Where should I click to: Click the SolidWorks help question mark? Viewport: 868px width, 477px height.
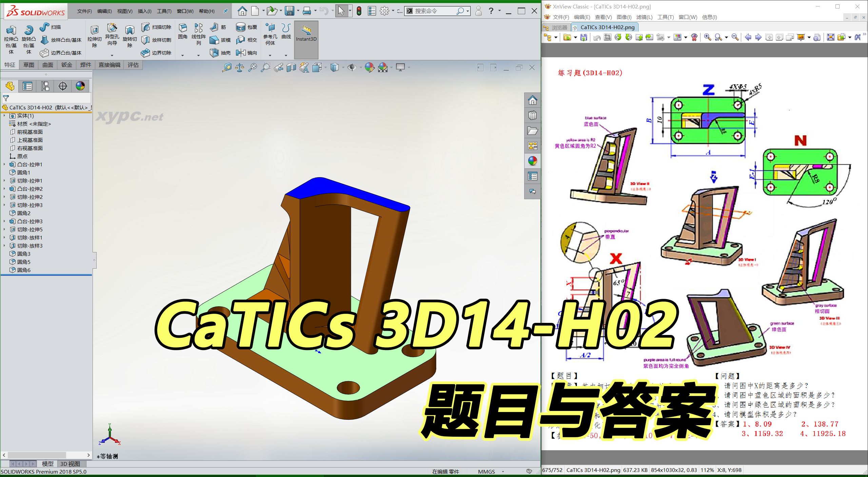[491, 11]
